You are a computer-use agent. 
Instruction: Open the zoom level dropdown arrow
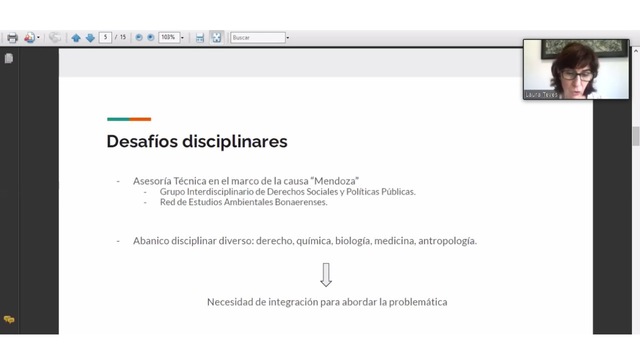(x=182, y=38)
